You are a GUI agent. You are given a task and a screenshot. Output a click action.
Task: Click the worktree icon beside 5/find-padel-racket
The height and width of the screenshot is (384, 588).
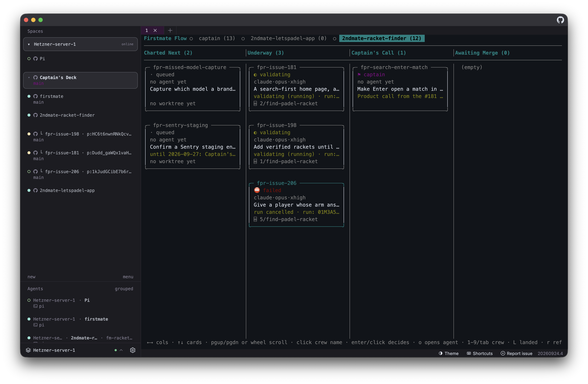click(255, 219)
